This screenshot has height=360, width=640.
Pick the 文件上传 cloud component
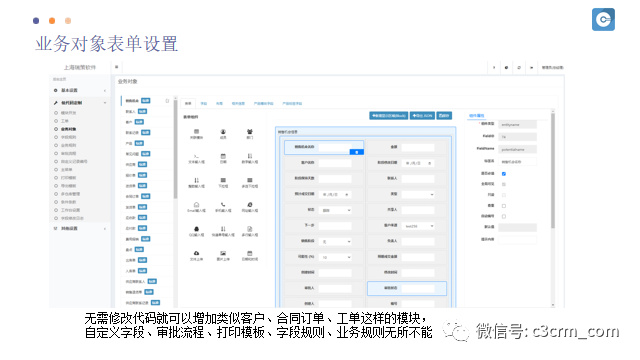click(x=196, y=256)
